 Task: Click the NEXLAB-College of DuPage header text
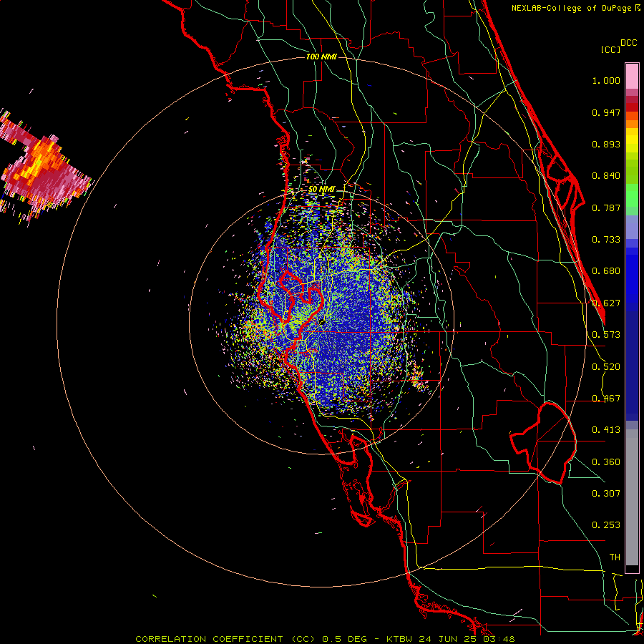(x=572, y=8)
